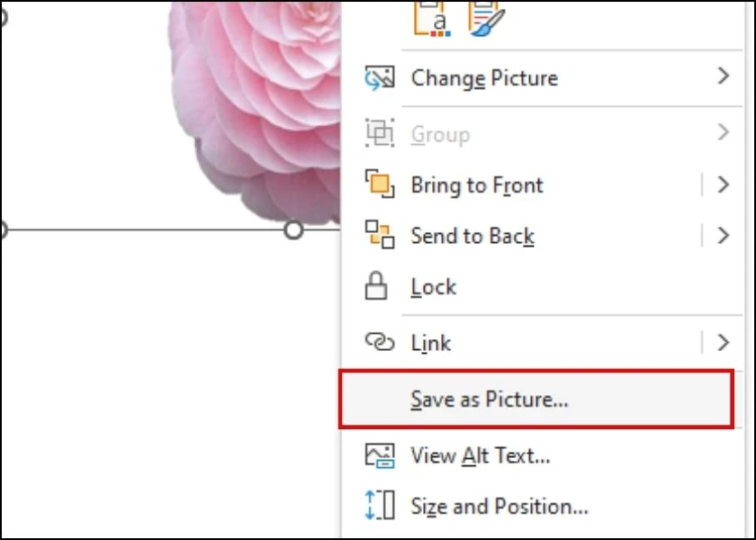Click the View Alt Text icon
Image resolution: width=756 pixels, height=540 pixels.
[380, 455]
